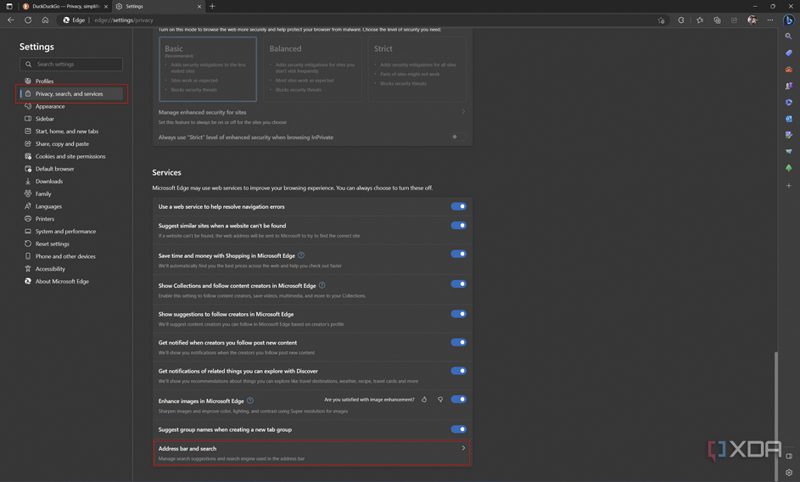Open the Outlook icon in the sidebar
The image size is (800, 482).
point(789,118)
